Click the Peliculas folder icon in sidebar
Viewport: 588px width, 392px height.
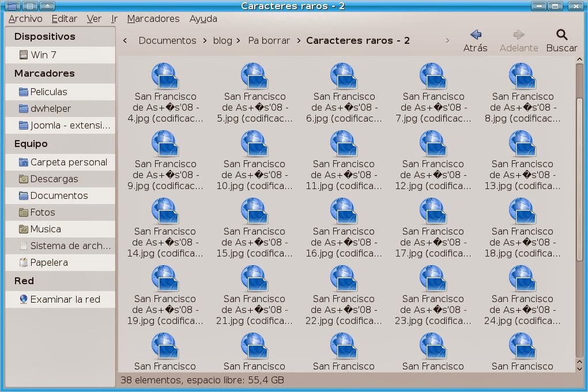point(24,92)
